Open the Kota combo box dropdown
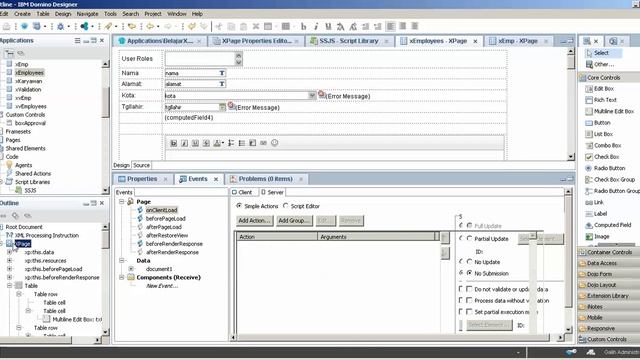This screenshot has height=360, width=640. click(312, 96)
